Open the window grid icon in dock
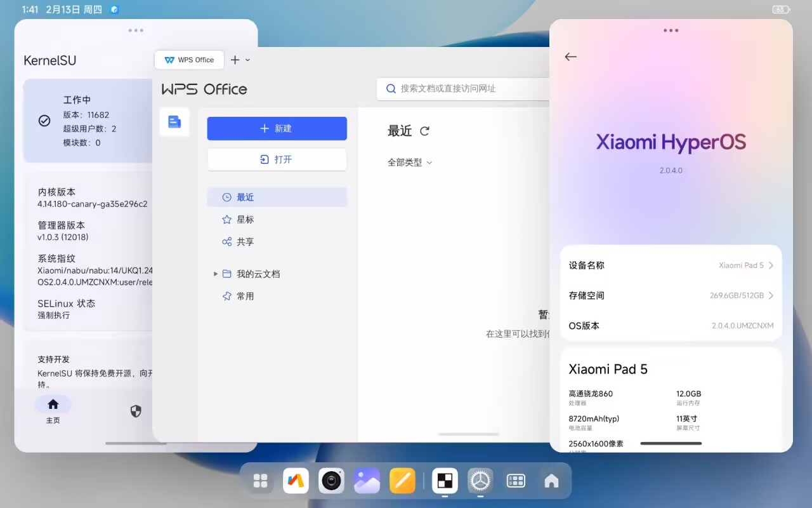Screen dimensions: 812x508 click(516, 481)
